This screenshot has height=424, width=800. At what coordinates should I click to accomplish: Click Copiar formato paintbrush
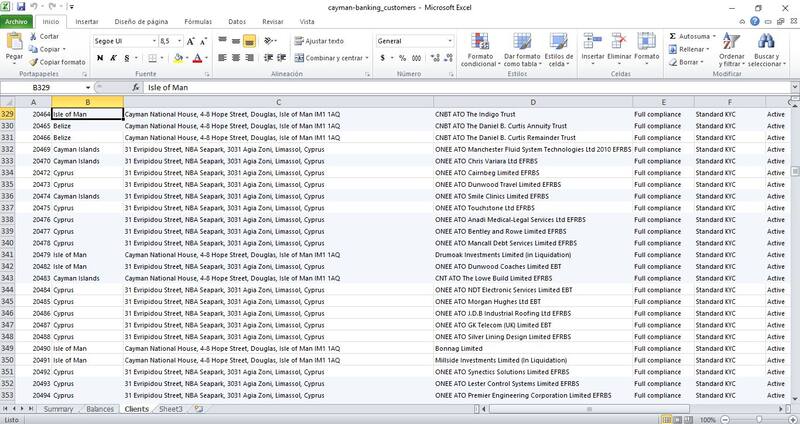[x=56, y=62]
